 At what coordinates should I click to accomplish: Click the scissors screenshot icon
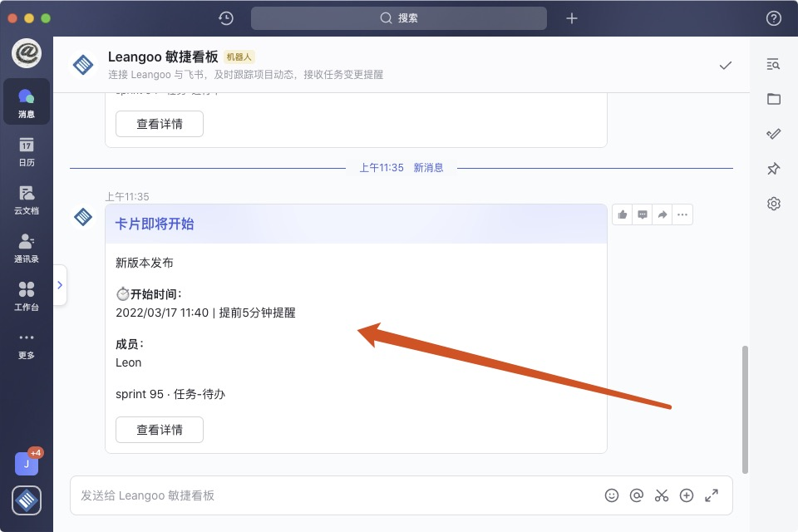(662, 495)
